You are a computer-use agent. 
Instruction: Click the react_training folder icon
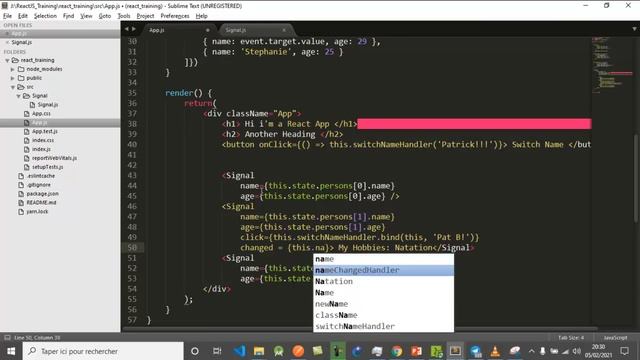point(16,60)
